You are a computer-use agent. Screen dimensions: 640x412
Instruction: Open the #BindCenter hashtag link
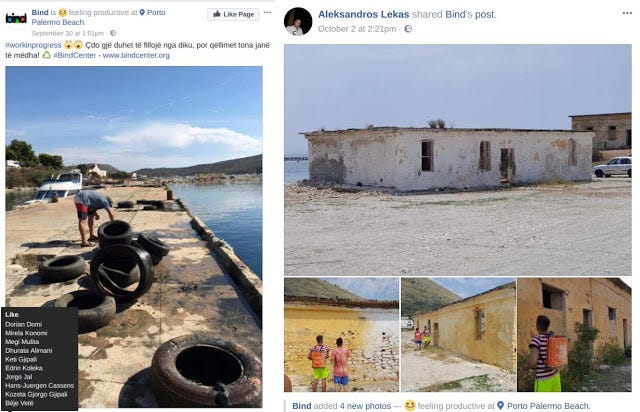74,55
